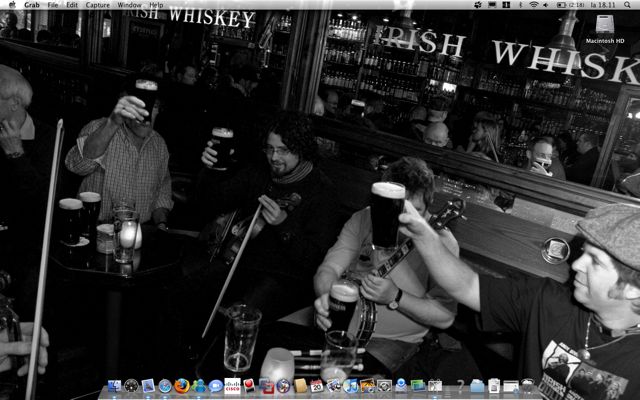640x400 pixels.
Task: Open the Help menu
Action: click(x=156, y=5)
